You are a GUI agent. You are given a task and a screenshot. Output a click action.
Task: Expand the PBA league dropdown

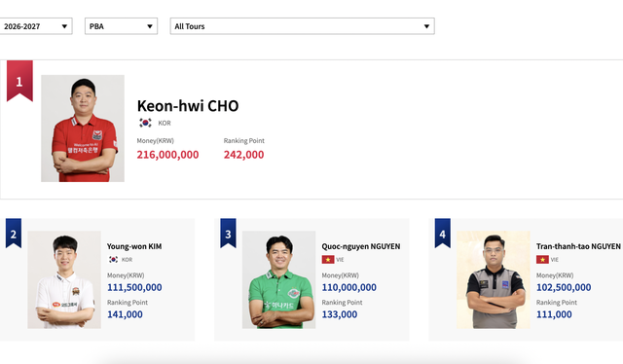click(121, 26)
